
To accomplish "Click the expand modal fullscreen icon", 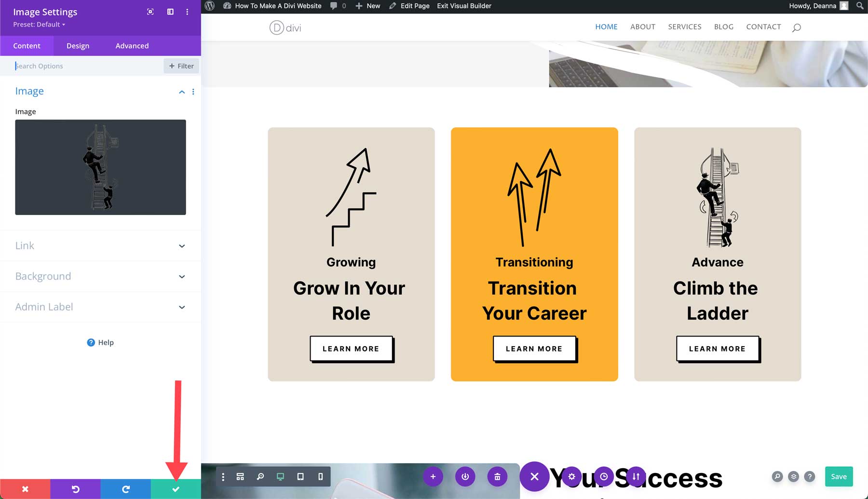I will (x=150, y=12).
